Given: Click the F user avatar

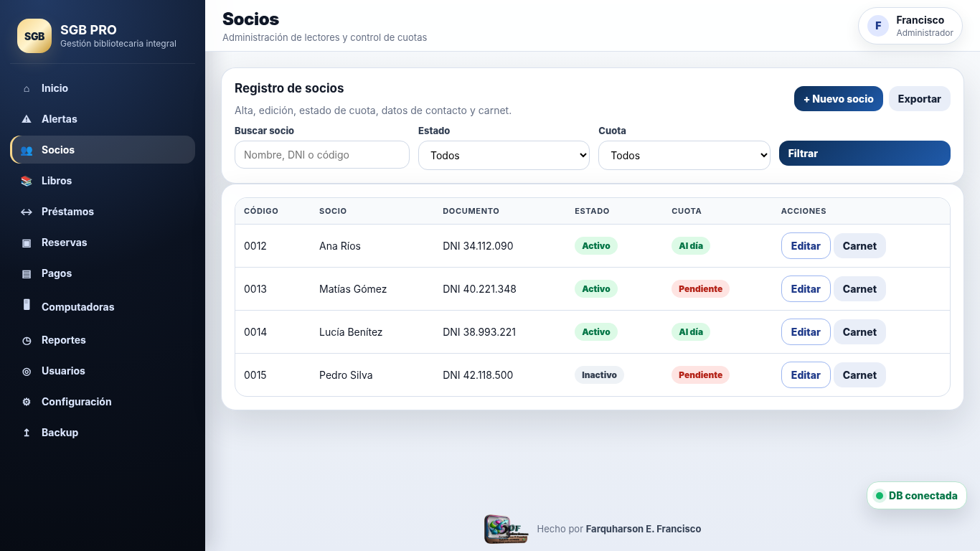Looking at the screenshot, I should click(x=878, y=26).
